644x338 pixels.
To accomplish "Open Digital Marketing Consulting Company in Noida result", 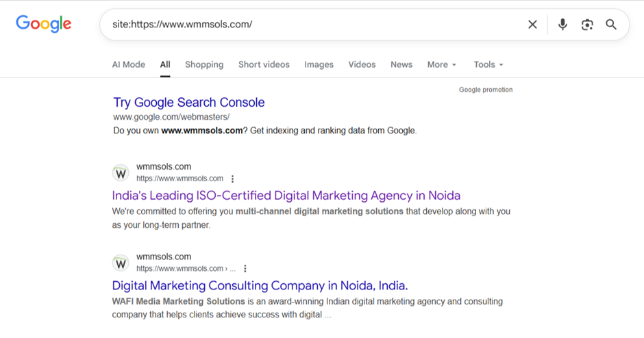I will (260, 285).
